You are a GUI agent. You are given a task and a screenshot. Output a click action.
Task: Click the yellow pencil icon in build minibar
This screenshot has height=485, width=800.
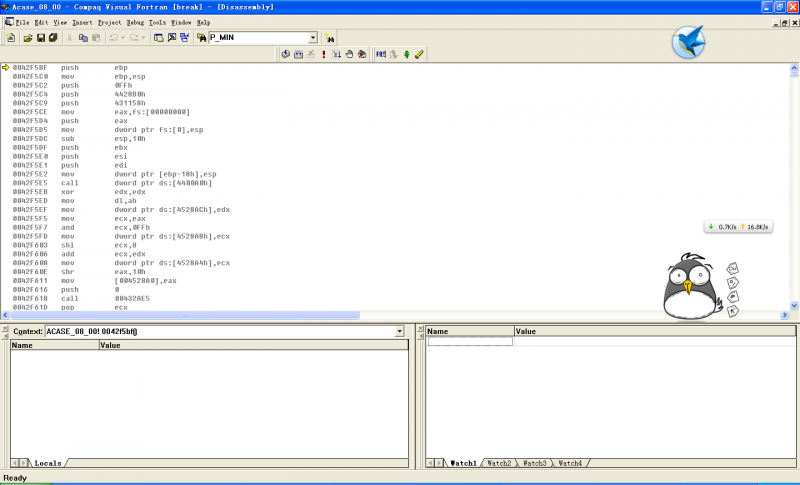pyautogui.click(x=419, y=54)
